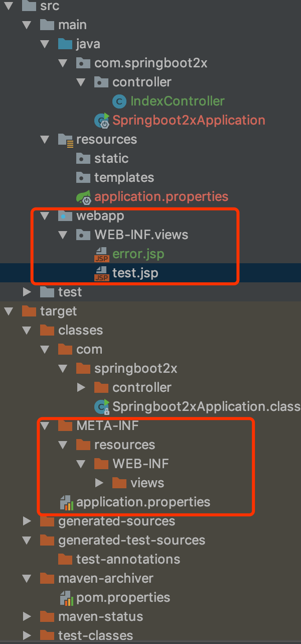
Task: Click the blue java source folder icon
Action: tap(65, 44)
